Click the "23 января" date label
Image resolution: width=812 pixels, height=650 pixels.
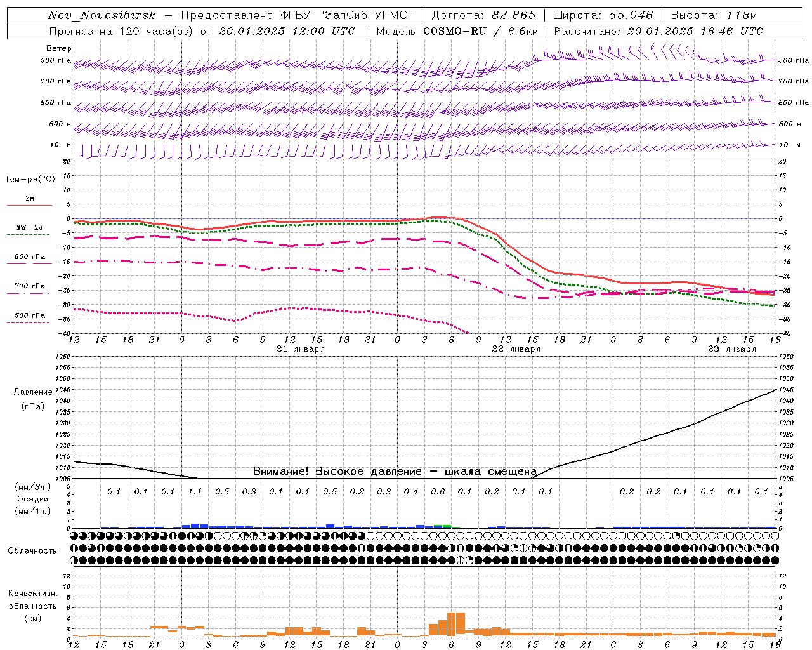[732, 349]
